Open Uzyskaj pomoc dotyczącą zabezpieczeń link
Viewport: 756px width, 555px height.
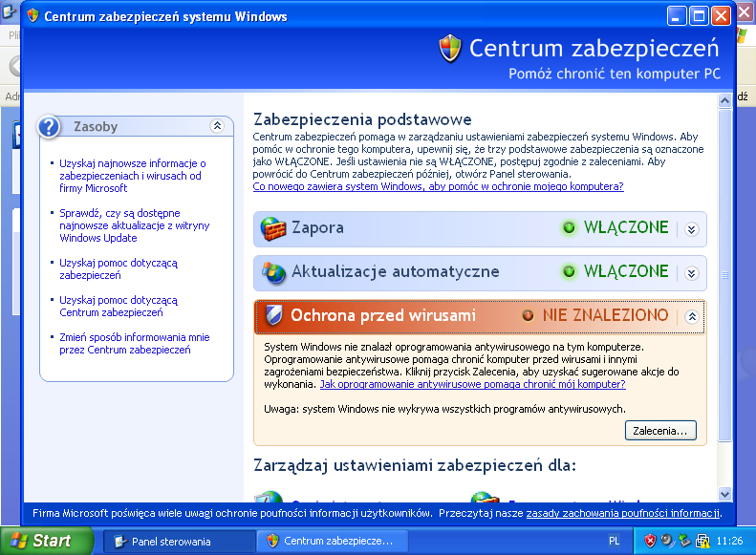point(119,268)
